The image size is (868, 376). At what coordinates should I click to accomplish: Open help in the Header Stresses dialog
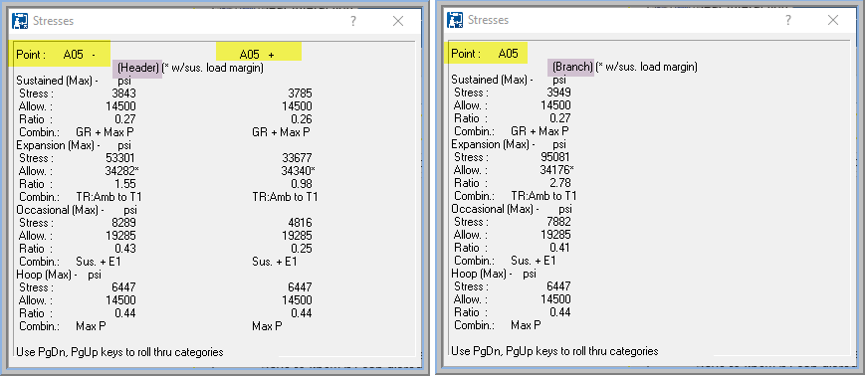coord(353,21)
